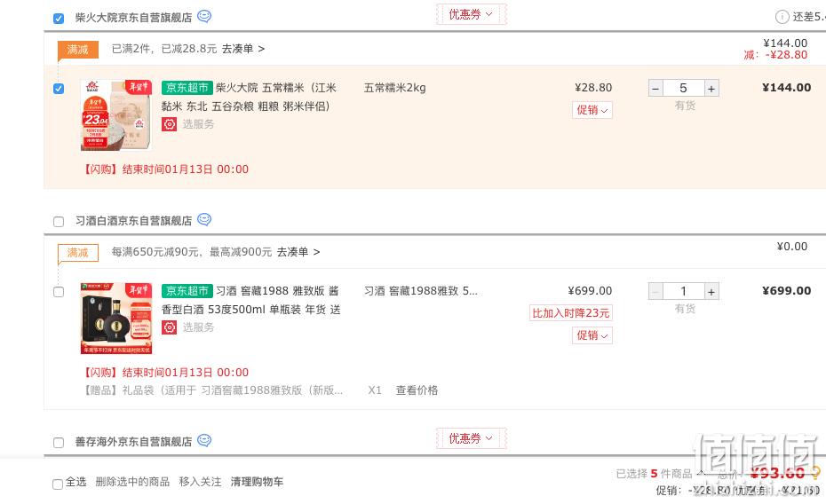
Task: Click service icon under 五常糯米 product
Action: tap(169, 124)
